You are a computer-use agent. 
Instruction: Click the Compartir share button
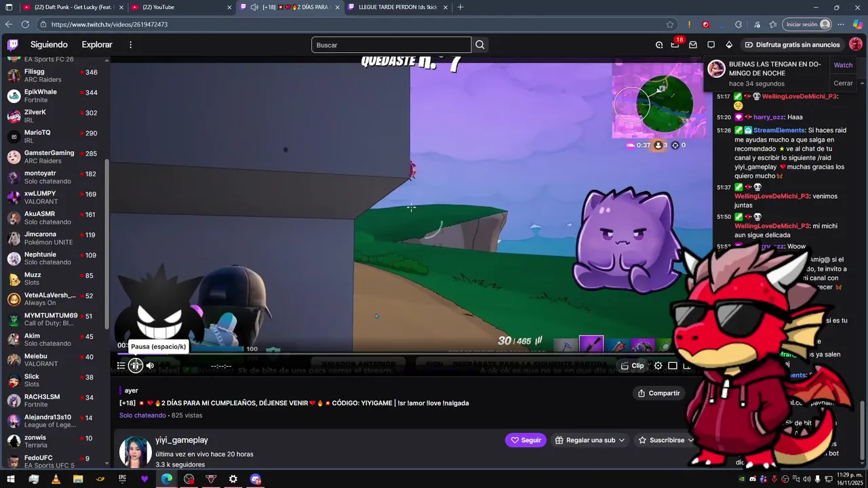tap(658, 393)
